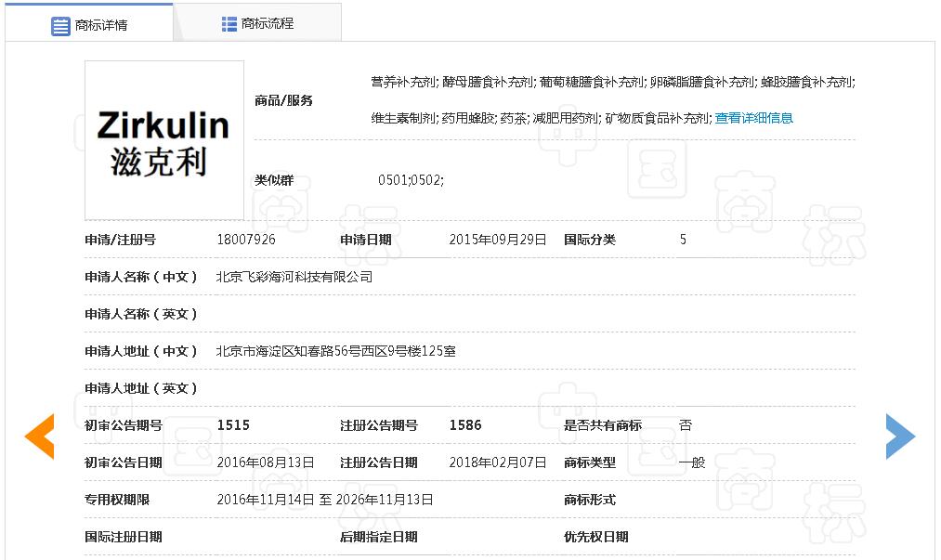Open the 查看详细信息 link
941x560 pixels.
click(754, 118)
